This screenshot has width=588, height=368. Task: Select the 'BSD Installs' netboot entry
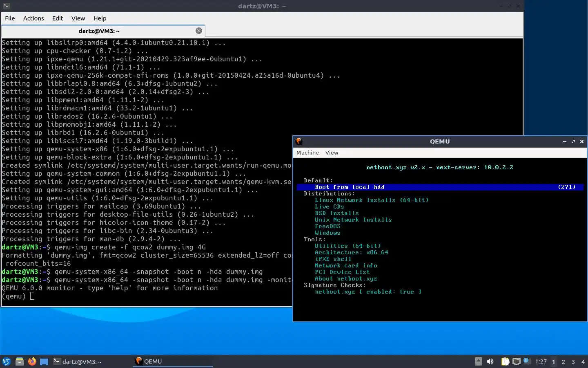336,213
